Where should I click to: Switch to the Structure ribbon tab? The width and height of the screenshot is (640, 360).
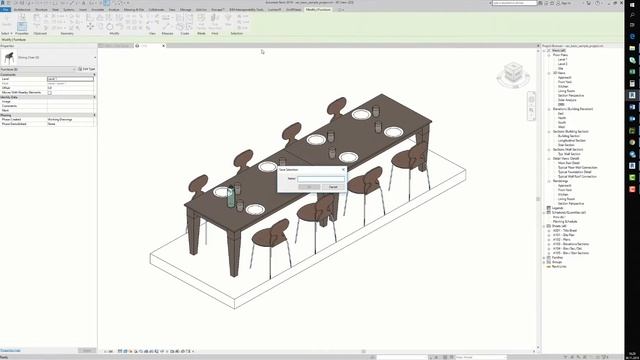tap(41, 9)
